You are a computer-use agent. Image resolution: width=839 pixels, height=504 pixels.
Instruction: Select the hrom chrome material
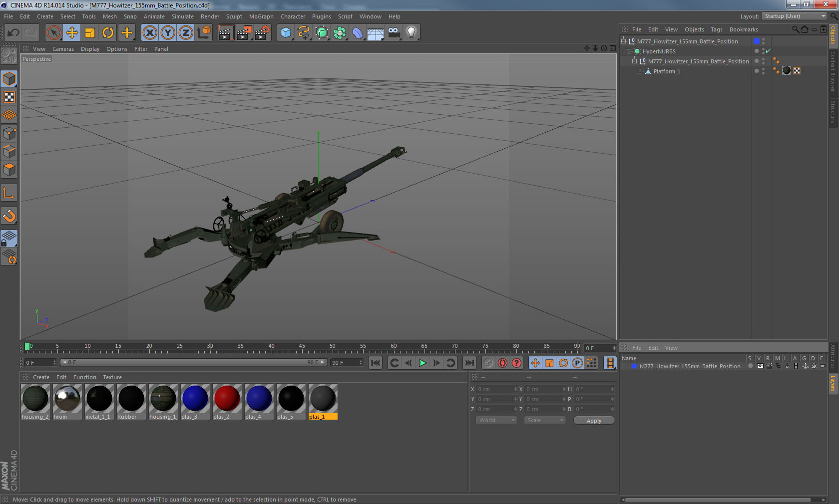pyautogui.click(x=67, y=402)
